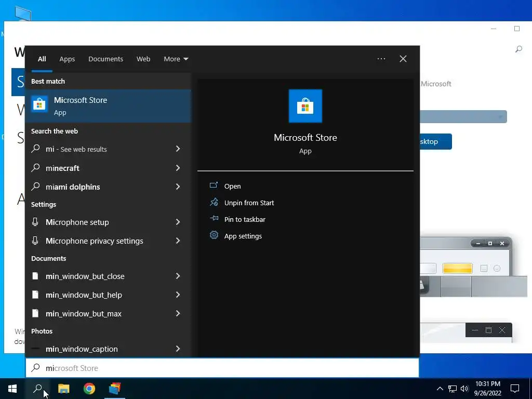
Task: Expand mi web results arrow
Action: tap(178, 149)
